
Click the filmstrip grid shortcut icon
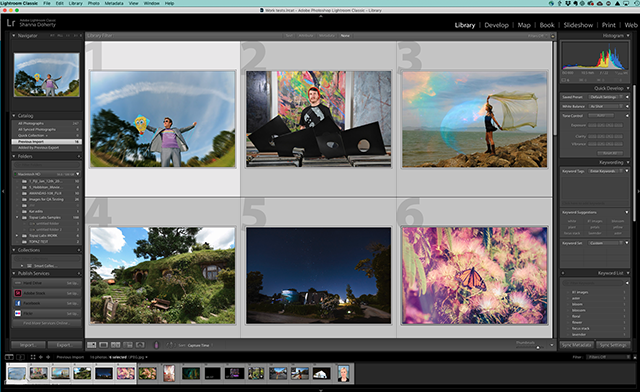point(33,357)
